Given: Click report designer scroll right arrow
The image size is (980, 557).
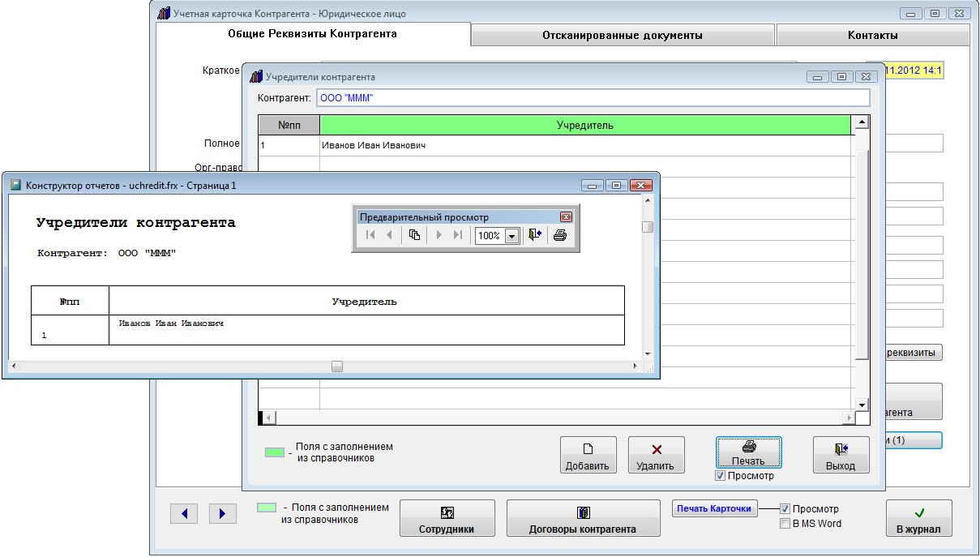Looking at the screenshot, I should [636, 366].
